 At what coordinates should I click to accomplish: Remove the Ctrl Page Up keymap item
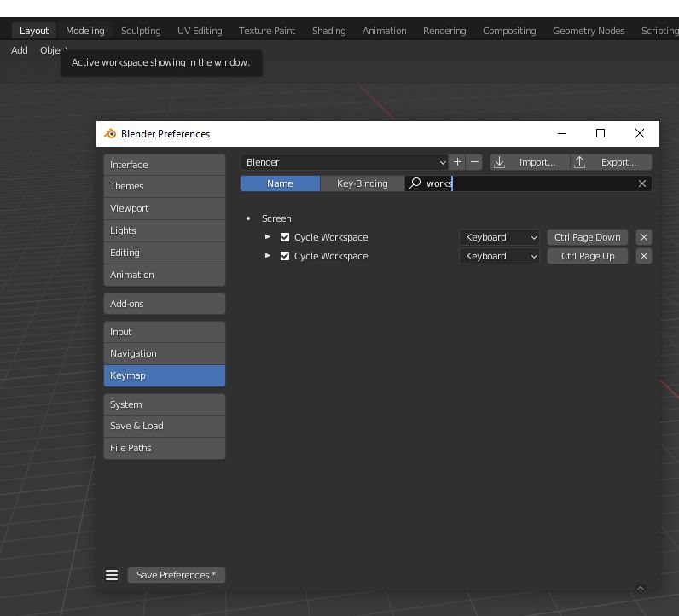[x=644, y=256]
